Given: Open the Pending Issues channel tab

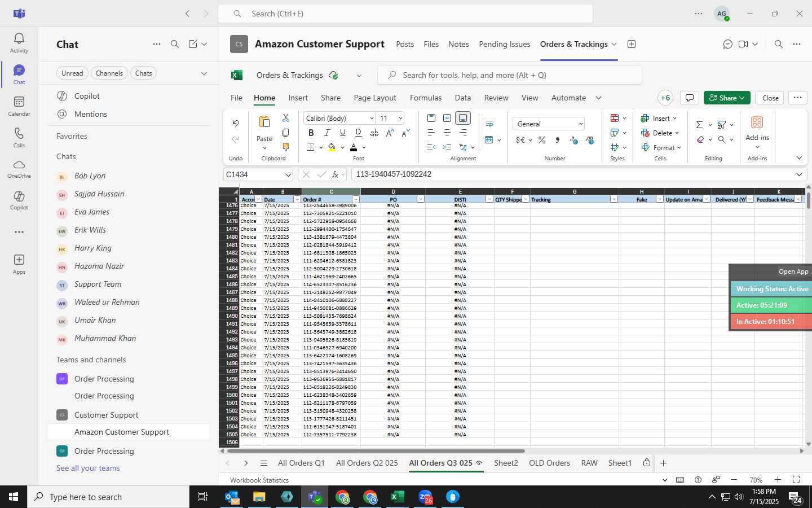Looking at the screenshot, I should [504, 44].
